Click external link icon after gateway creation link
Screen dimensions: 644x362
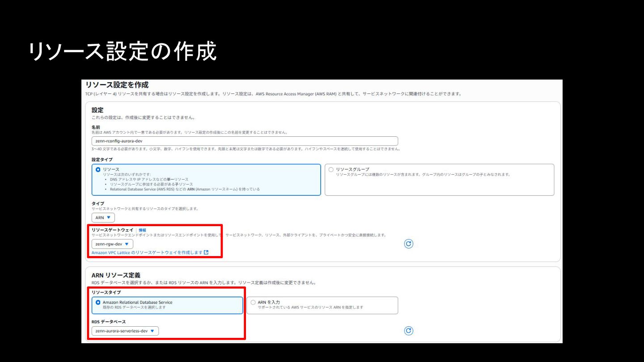[x=206, y=253]
